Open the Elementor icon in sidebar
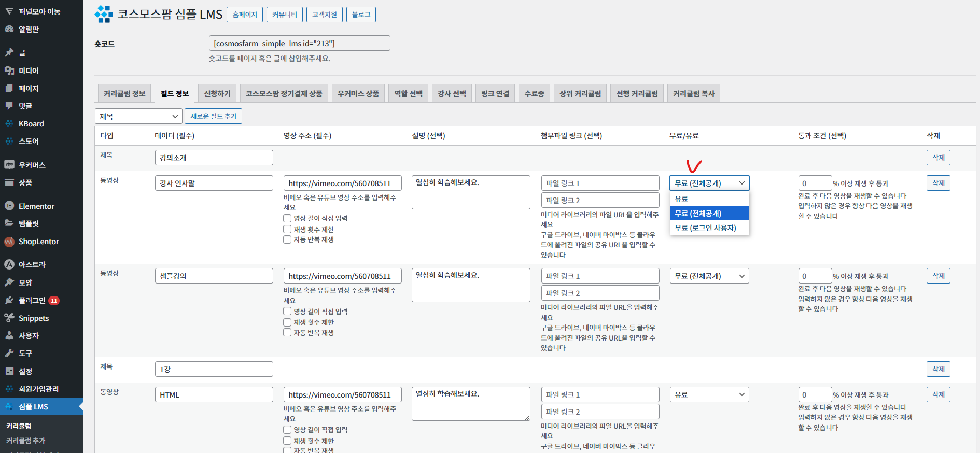Screen dimensions: 980x453 point(9,206)
